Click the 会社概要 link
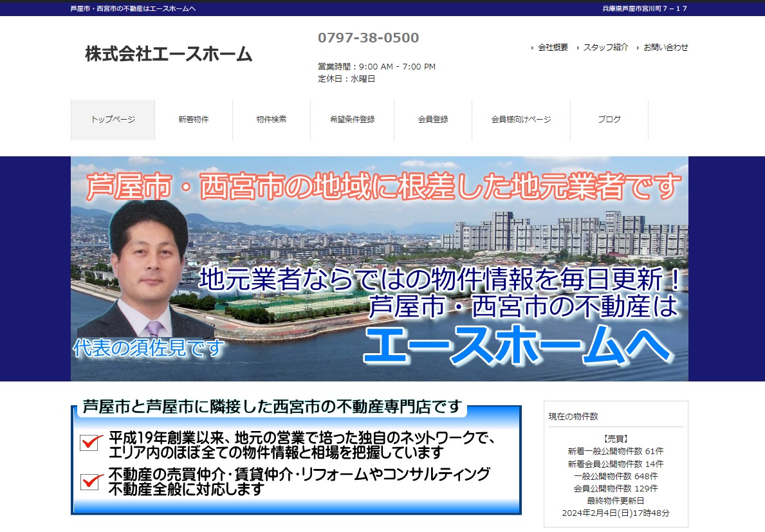The width and height of the screenshot is (765, 532). click(x=553, y=48)
